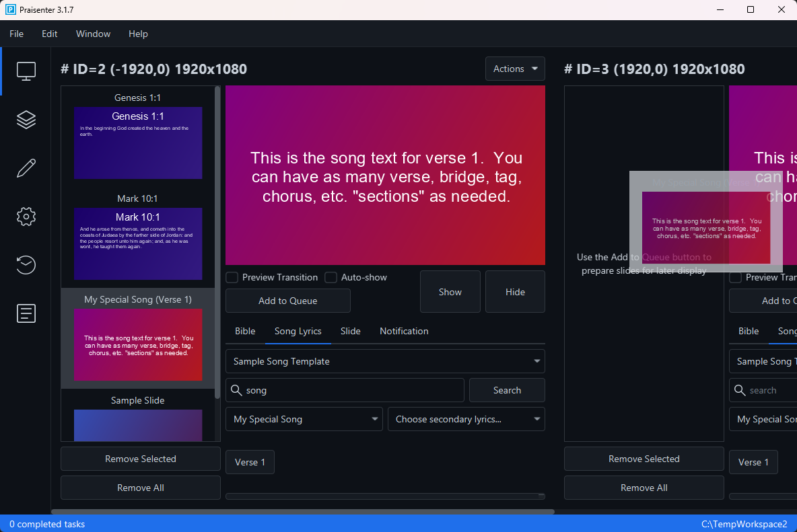Select the Mark 10:1 queue thumbnail
This screenshot has height=532, width=797.
tap(138, 243)
